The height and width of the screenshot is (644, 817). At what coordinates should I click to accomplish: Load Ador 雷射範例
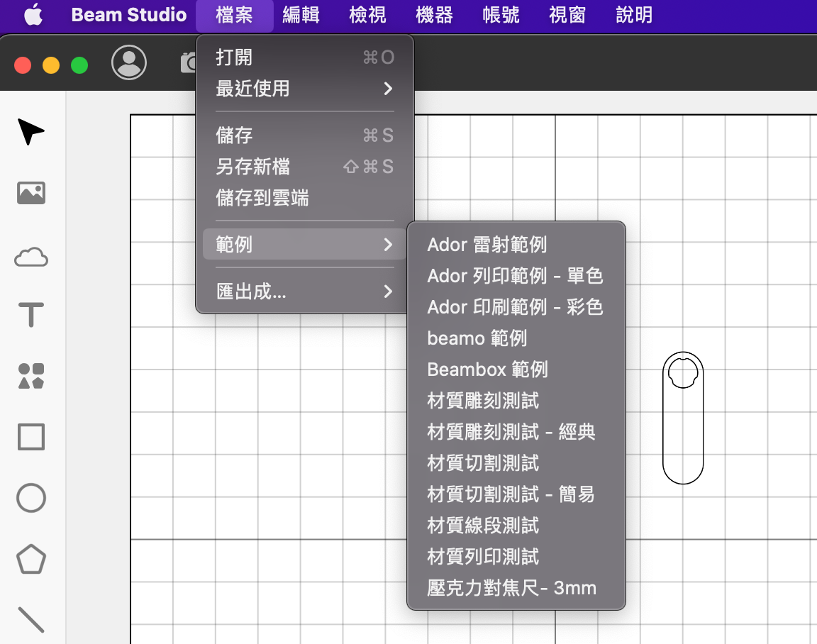point(516,245)
